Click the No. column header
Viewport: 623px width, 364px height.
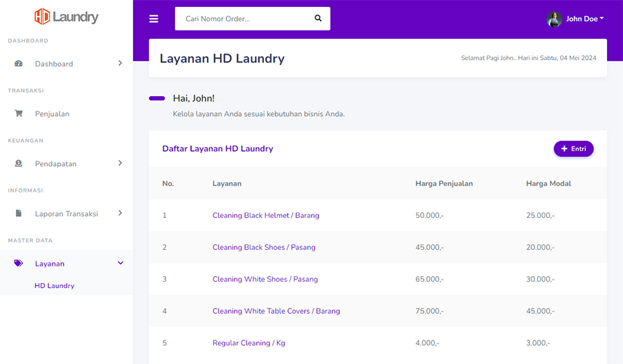(168, 183)
